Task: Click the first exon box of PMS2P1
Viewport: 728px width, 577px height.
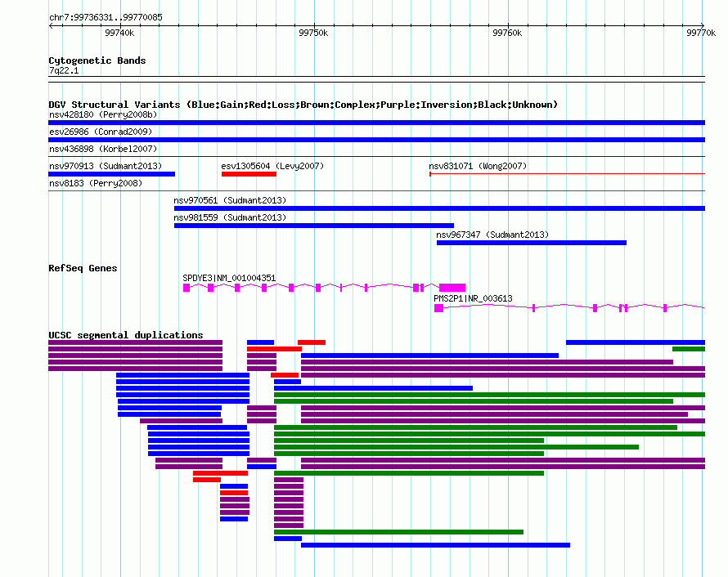Action: point(438,308)
